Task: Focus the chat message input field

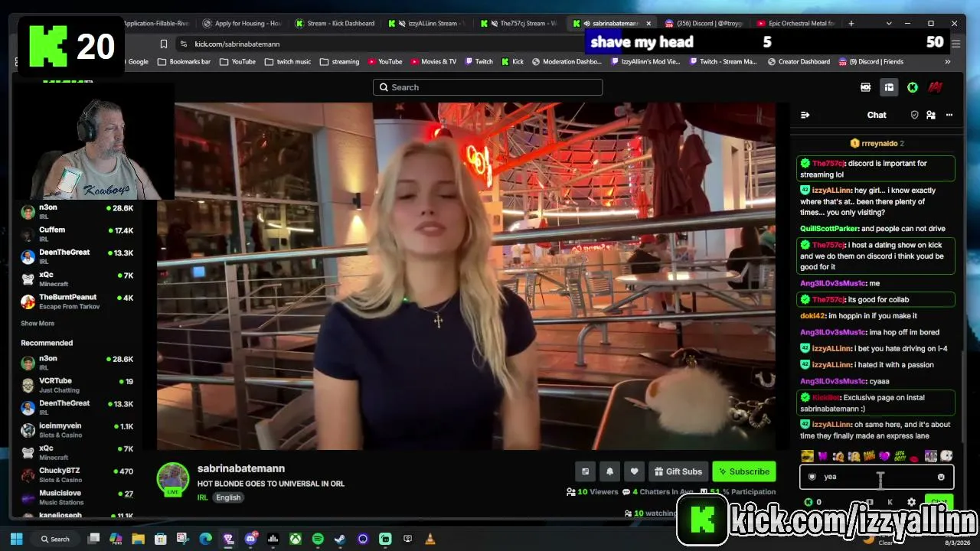Action: click(877, 477)
